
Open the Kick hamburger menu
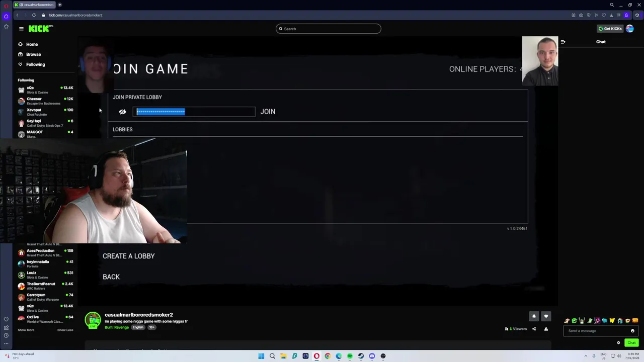click(21, 29)
